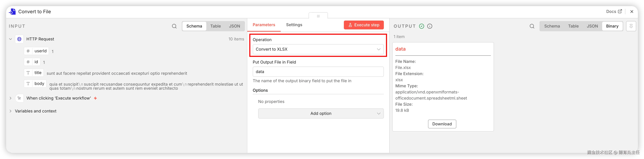This screenshot has width=644, height=159.
Task: Select the Parameters tab
Action: (x=264, y=25)
